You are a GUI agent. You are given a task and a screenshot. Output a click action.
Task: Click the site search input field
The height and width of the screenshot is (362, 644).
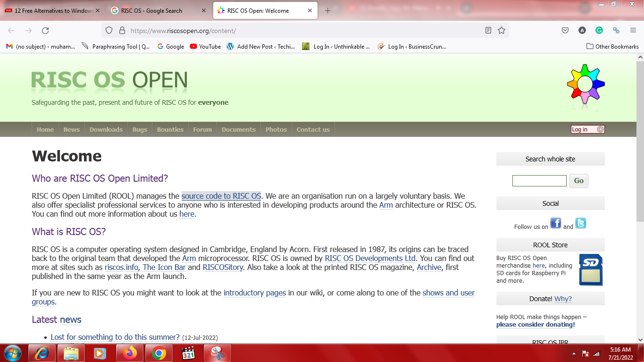pos(539,181)
